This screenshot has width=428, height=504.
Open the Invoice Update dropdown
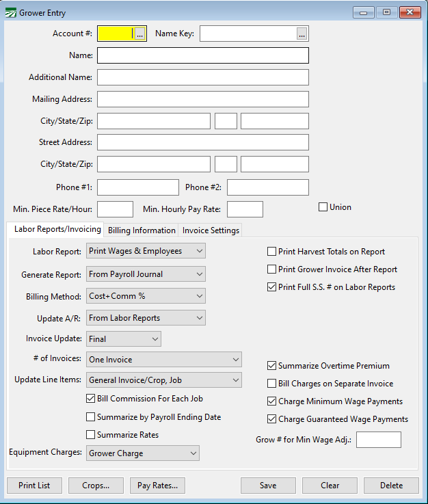[x=124, y=339]
